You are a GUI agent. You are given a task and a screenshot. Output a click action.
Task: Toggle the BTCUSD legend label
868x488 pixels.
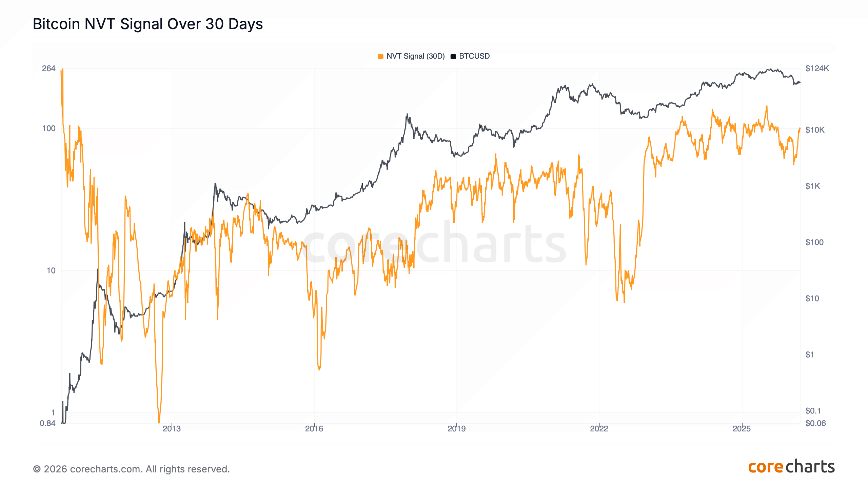[x=474, y=56]
